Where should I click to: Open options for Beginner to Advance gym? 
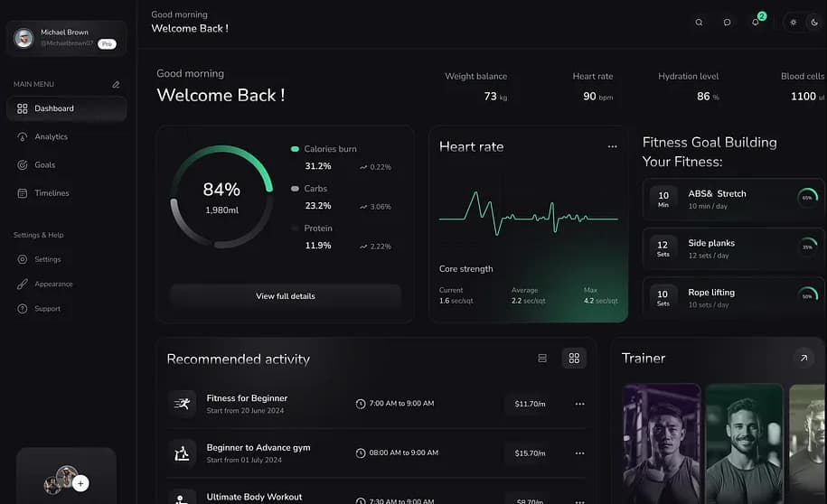point(580,453)
